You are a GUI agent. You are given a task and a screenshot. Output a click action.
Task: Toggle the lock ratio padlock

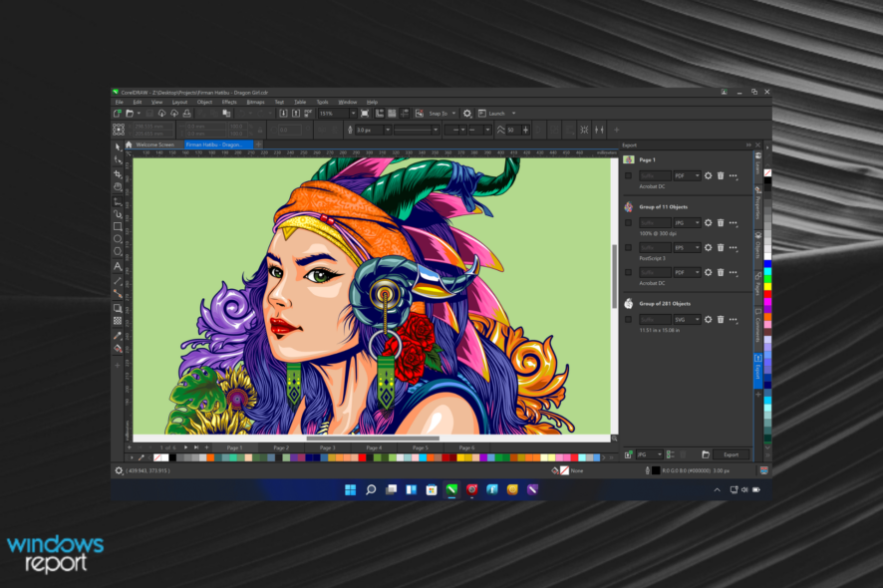click(x=260, y=131)
